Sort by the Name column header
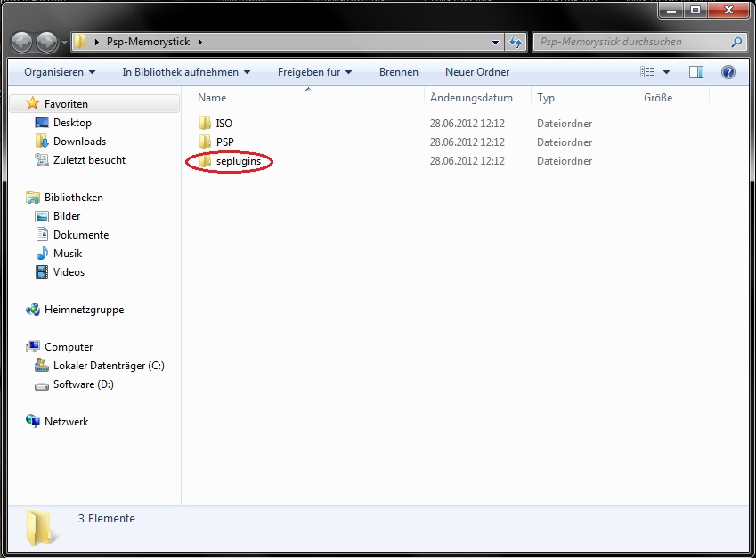756x558 pixels. tap(212, 98)
